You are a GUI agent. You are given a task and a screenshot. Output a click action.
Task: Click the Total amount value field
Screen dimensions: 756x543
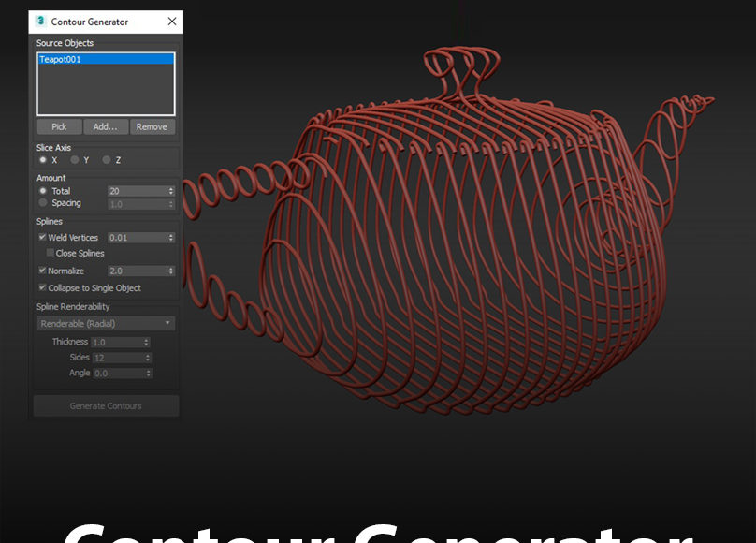coord(137,191)
